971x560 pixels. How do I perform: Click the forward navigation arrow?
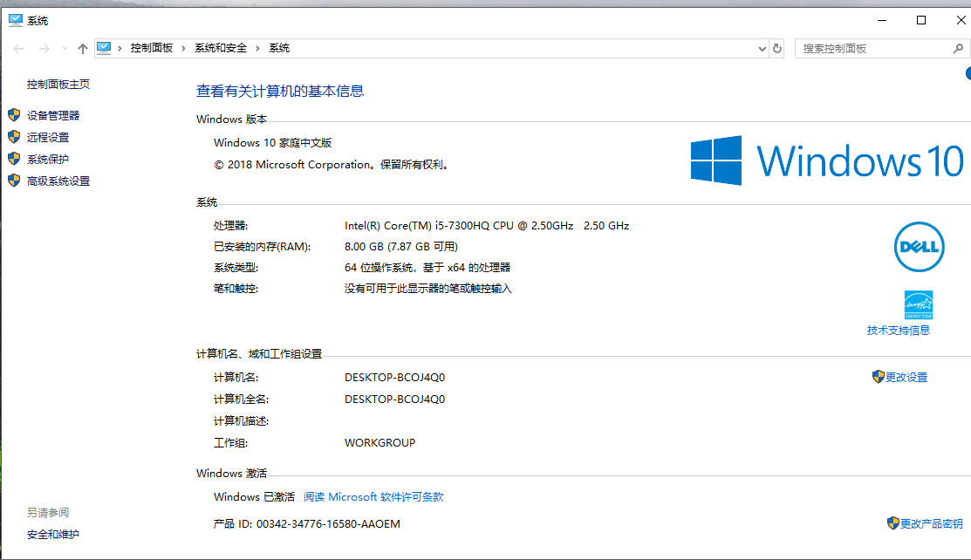[44, 48]
